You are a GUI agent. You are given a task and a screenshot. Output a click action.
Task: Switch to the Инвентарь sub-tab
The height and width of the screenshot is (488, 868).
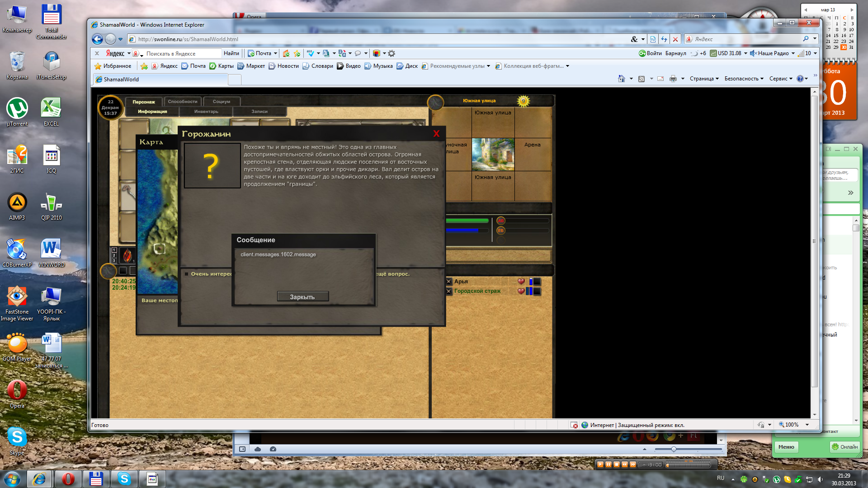tap(206, 112)
